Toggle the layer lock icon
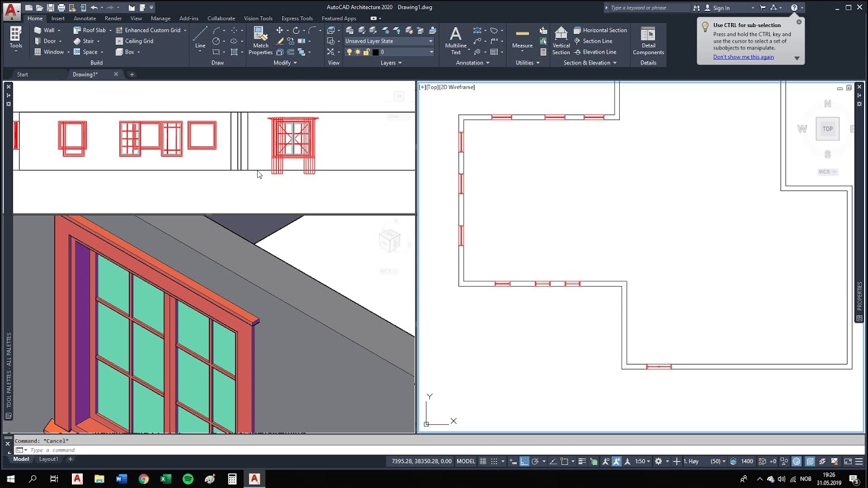 pyautogui.click(x=366, y=52)
